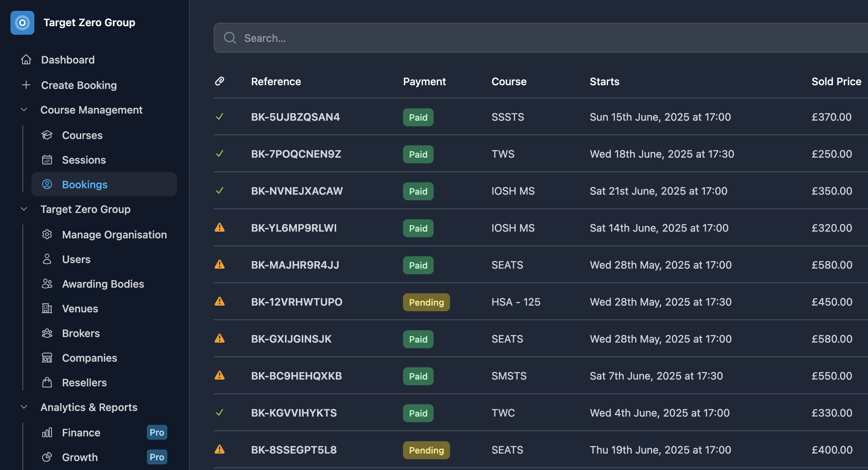Collapse the Analytics & Reports section
This screenshot has height=470, width=868.
pyautogui.click(x=24, y=407)
